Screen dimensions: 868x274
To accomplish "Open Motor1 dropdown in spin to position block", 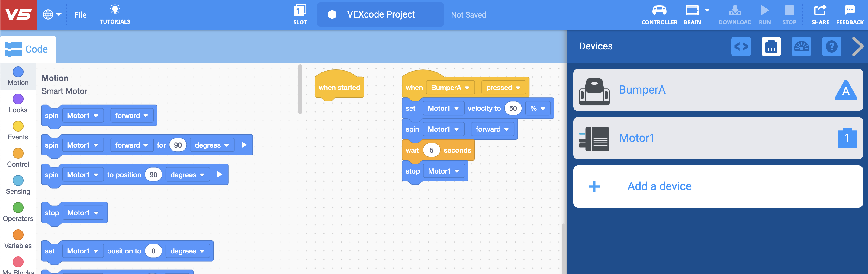I will pos(82,175).
